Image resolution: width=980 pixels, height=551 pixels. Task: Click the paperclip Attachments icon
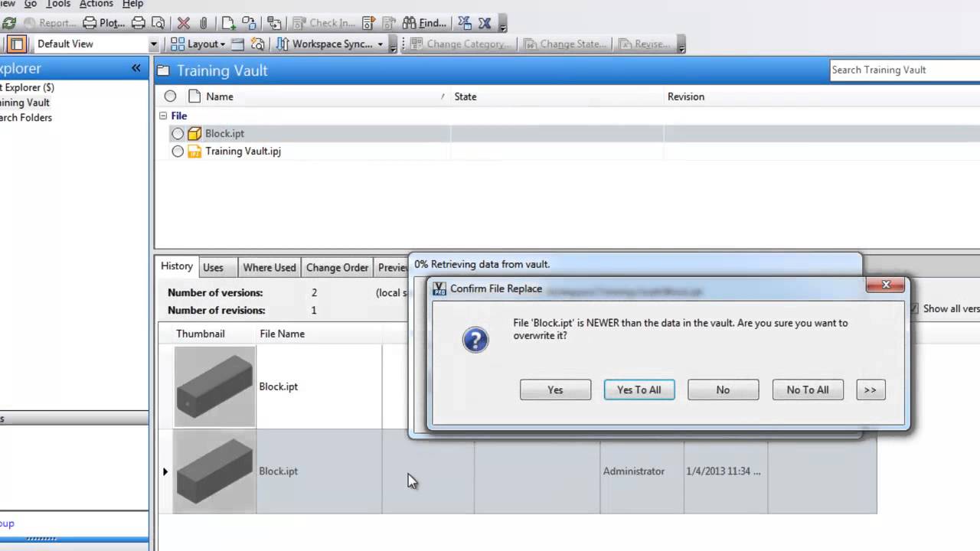coord(204,23)
